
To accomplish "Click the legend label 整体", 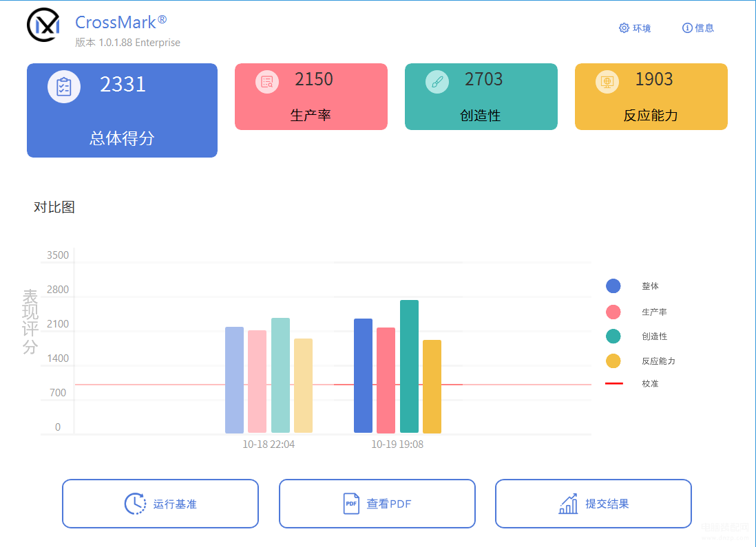I will tap(650, 286).
